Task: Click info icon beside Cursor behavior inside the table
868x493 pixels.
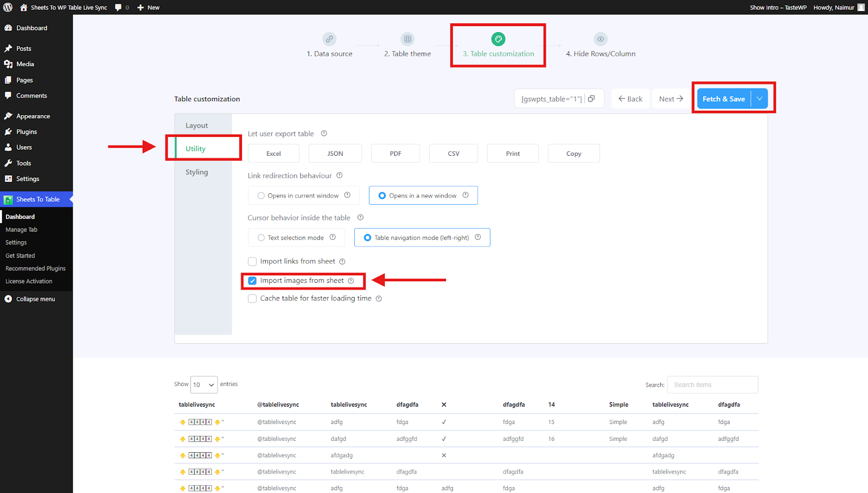Action: pos(360,218)
